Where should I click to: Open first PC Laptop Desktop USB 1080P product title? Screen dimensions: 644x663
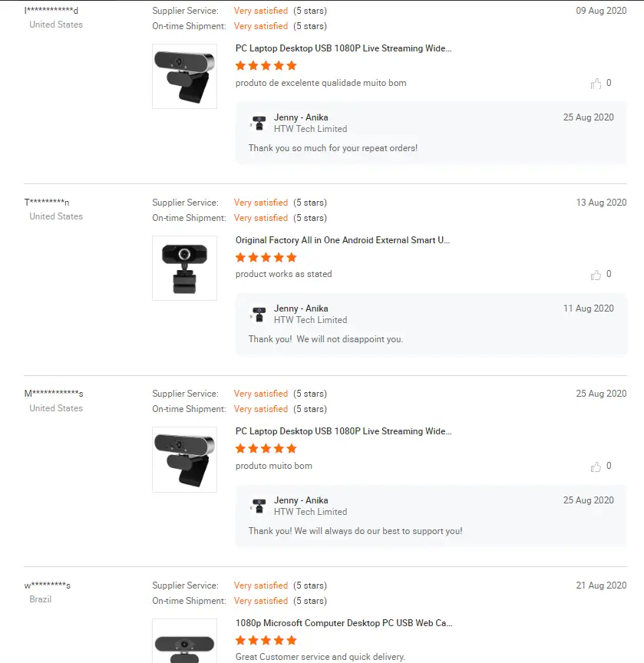click(x=343, y=48)
